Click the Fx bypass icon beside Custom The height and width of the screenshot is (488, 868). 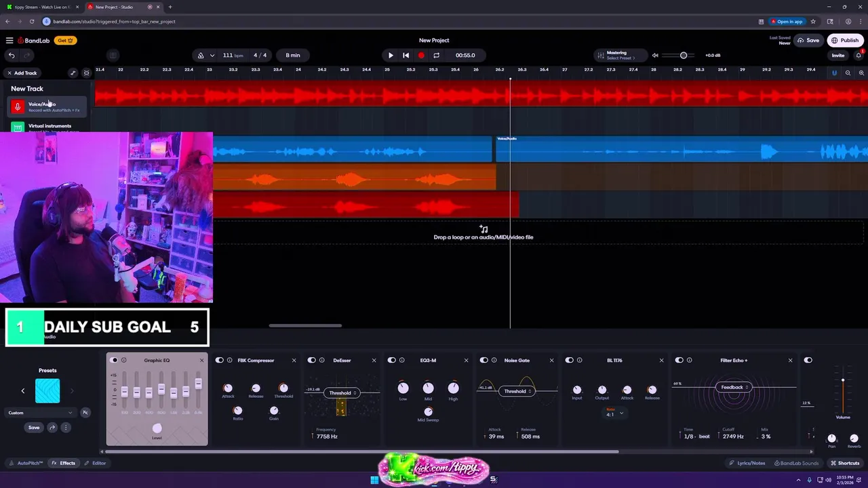[85, 413]
